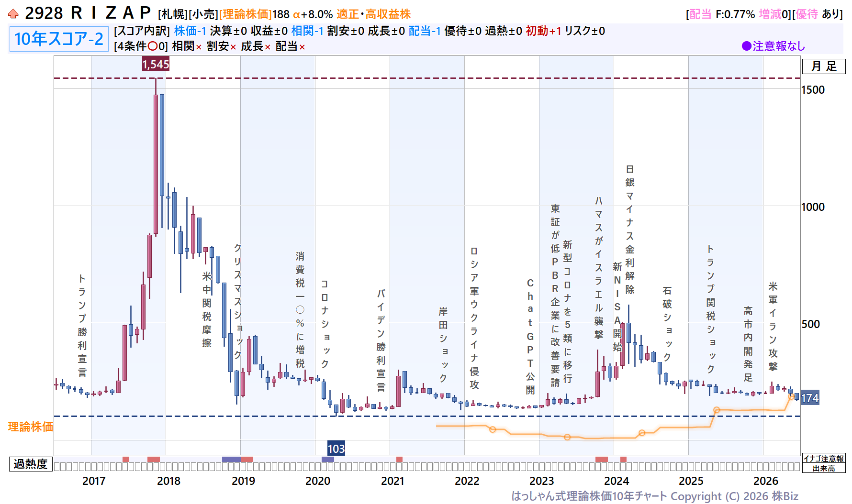Click the 増減0 dividend change text
The image size is (852, 504).
(773, 14)
